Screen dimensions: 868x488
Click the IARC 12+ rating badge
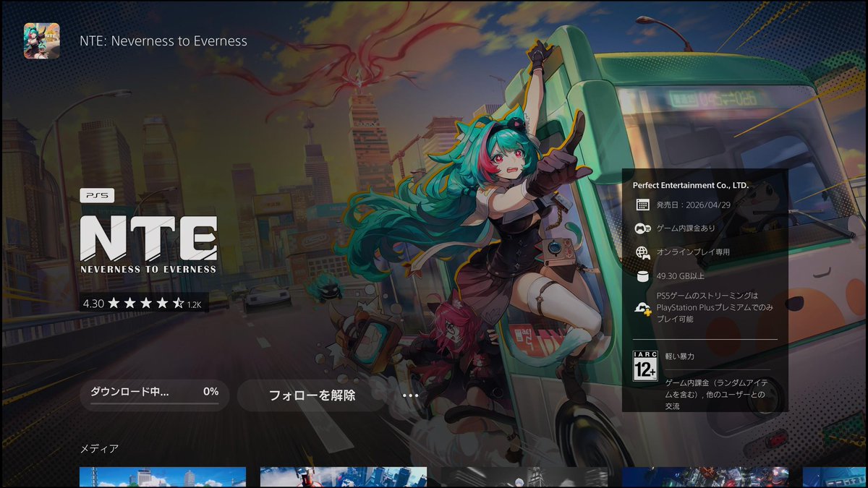pos(644,366)
